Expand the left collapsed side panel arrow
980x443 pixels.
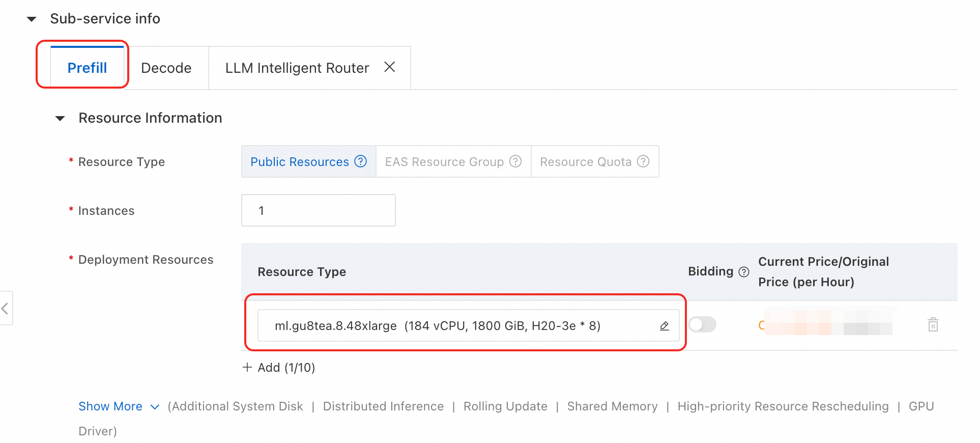(x=5, y=308)
